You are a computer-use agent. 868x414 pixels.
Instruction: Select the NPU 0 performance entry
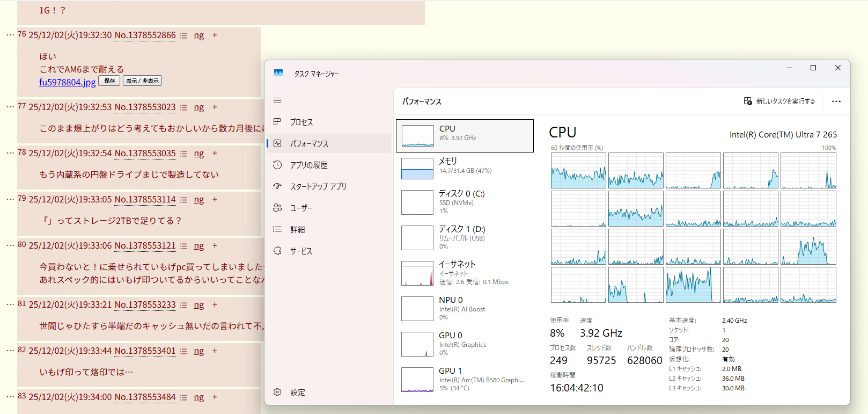[465, 308]
